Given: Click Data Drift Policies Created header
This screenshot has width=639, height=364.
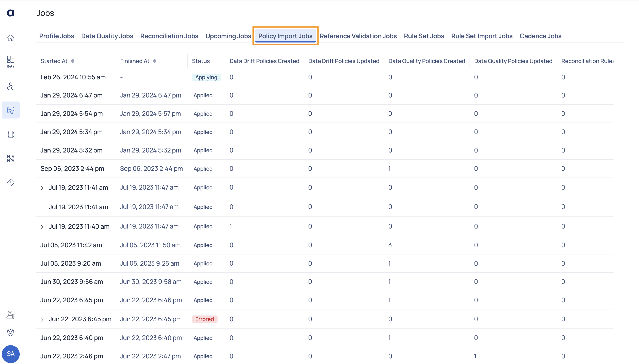Looking at the screenshot, I should 264,61.
